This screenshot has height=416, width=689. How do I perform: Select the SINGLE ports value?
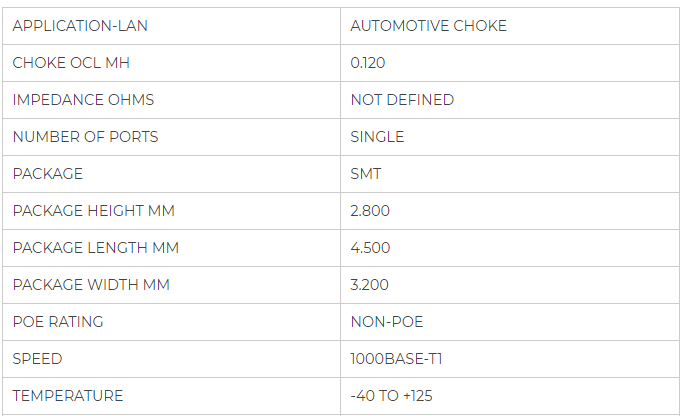click(x=377, y=137)
